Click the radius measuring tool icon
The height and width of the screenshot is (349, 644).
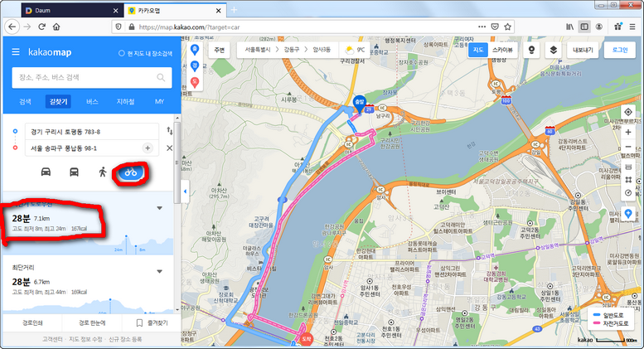point(628,192)
